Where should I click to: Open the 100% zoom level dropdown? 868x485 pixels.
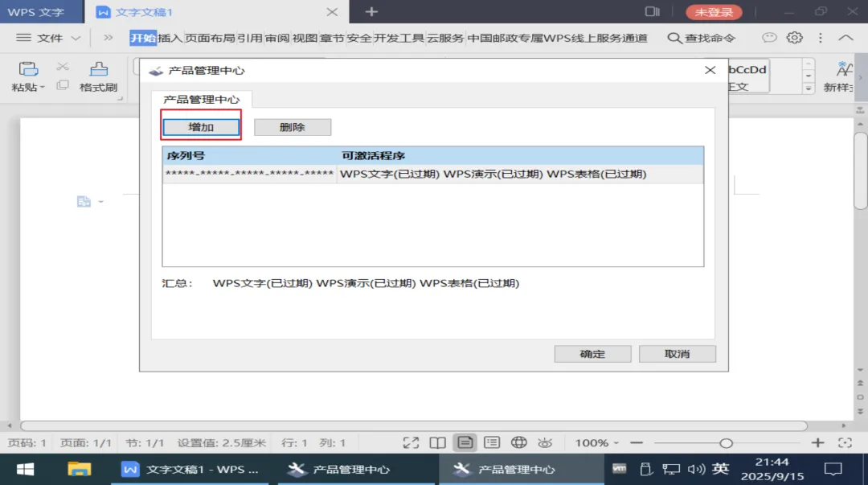pos(596,442)
